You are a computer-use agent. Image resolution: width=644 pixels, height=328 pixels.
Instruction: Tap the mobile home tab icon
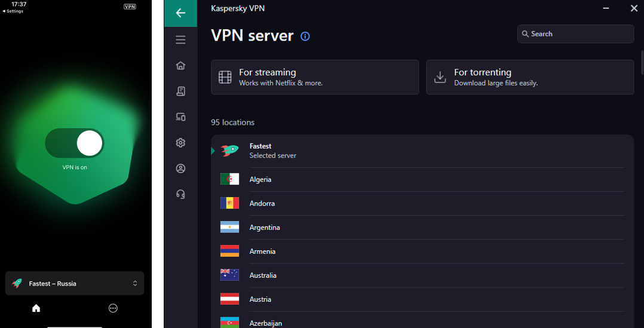click(36, 308)
